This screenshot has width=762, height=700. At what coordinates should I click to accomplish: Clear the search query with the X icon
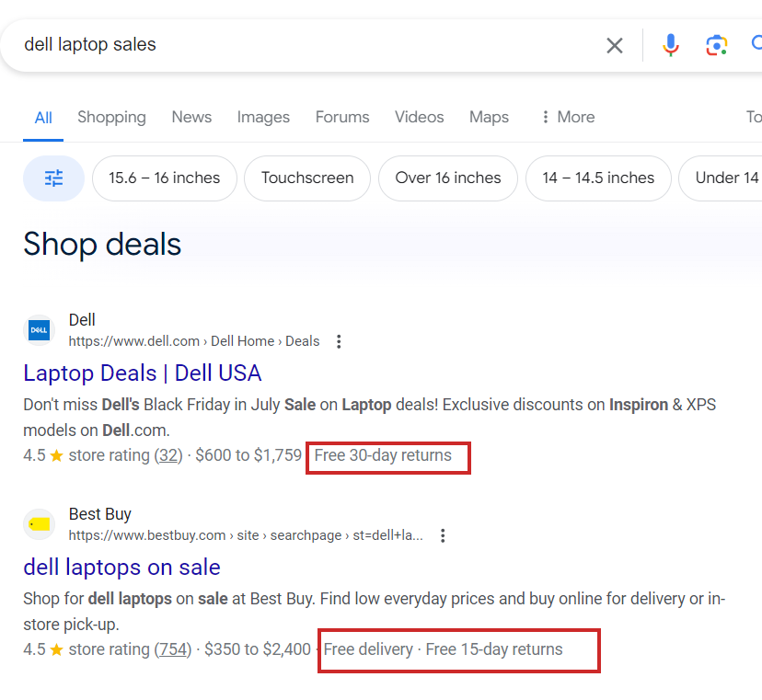coord(615,44)
